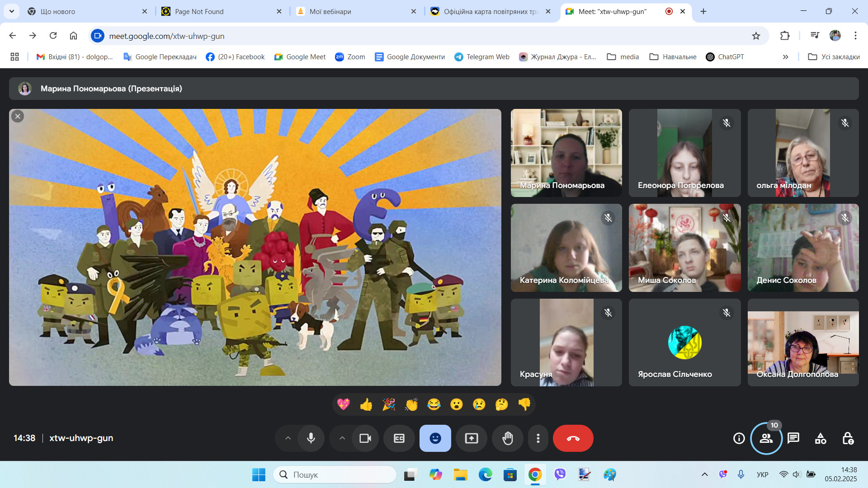
Task: Click the Windows Пошук search box
Action: click(x=335, y=474)
